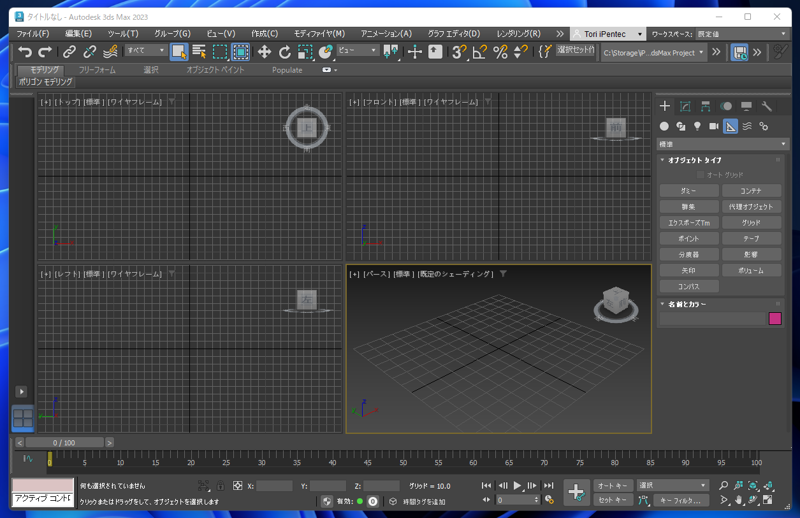The height and width of the screenshot is (518, 800).
Task: Select the Link tool chain icon
Action: tap(69, 52)
